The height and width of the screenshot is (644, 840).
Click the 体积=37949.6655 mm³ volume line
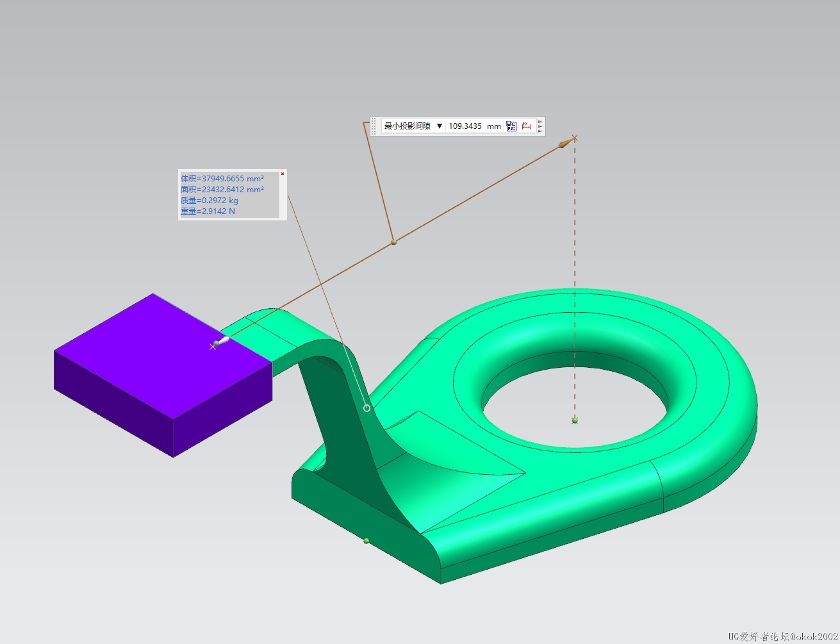[222, 179]
